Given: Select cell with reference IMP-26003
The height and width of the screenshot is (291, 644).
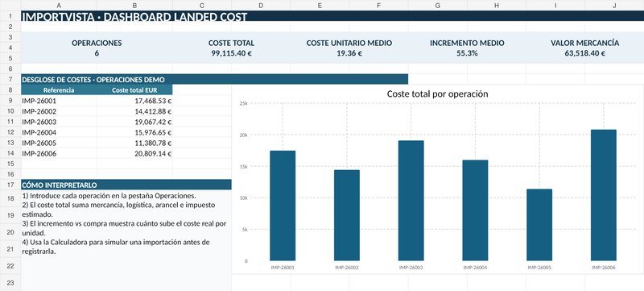Looking at the screenshot, I should (x=59, y=122).
